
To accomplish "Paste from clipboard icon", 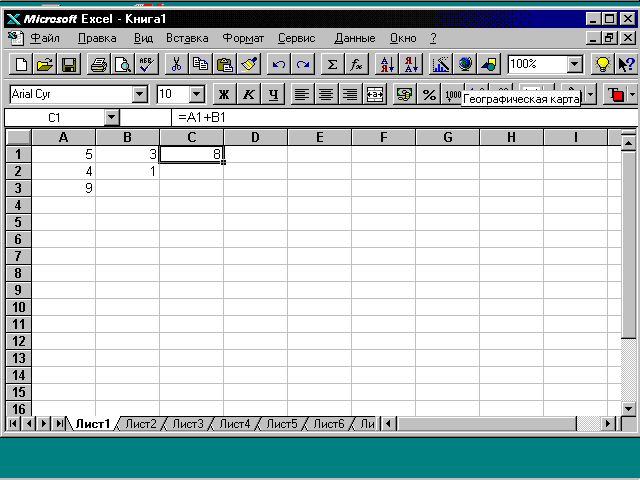I will click(224, 64).
